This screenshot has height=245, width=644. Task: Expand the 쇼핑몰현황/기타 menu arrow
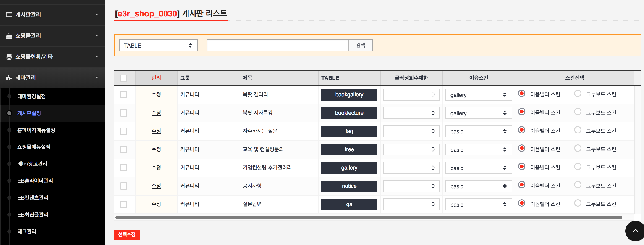click(97, 56)
